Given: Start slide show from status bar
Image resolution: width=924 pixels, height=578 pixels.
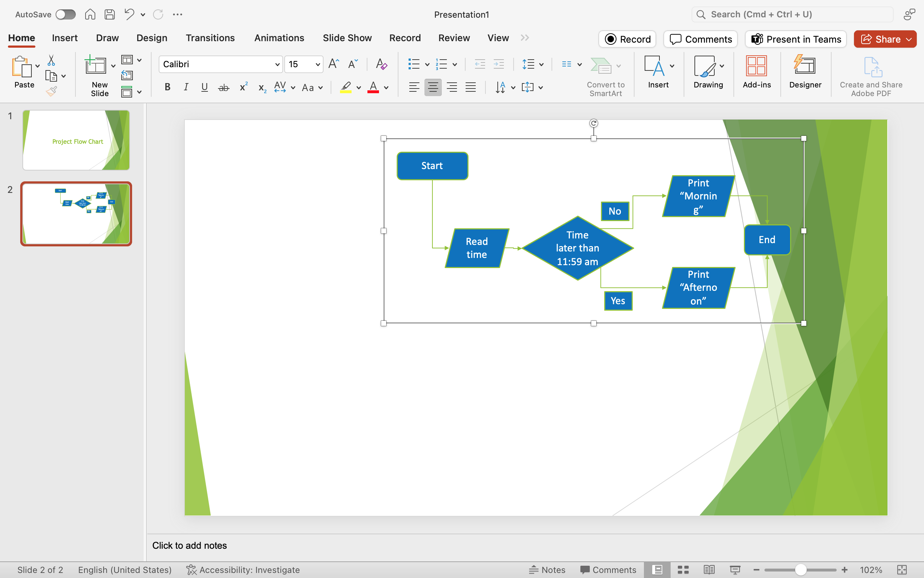Looking at the screenshot, I should click(735, 570).
